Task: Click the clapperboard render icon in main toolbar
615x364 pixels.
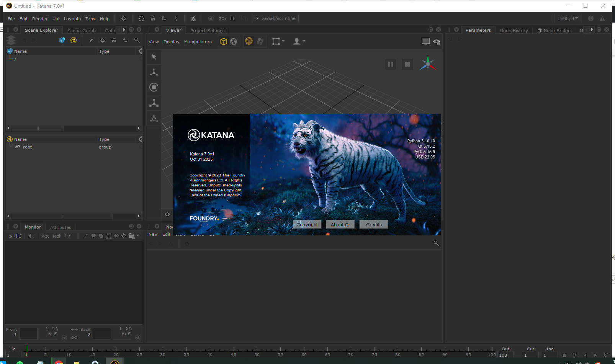Action: pos(153,18)
